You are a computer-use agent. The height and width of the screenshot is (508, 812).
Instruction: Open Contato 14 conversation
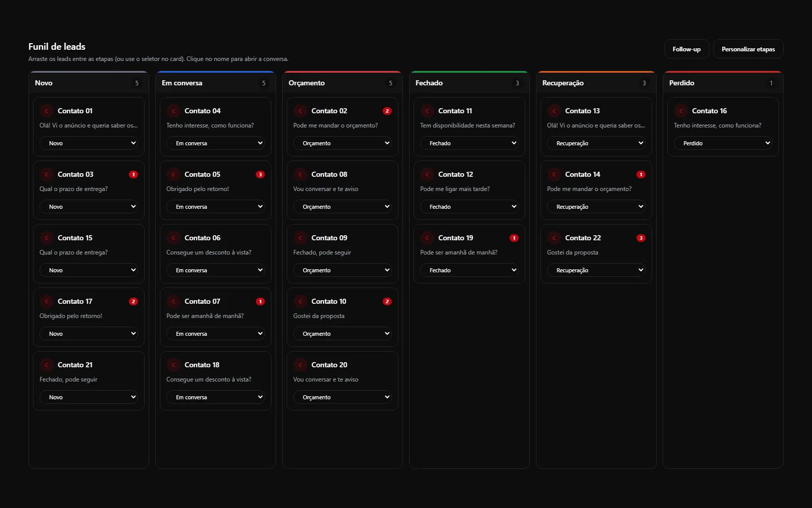pos(583,174)
